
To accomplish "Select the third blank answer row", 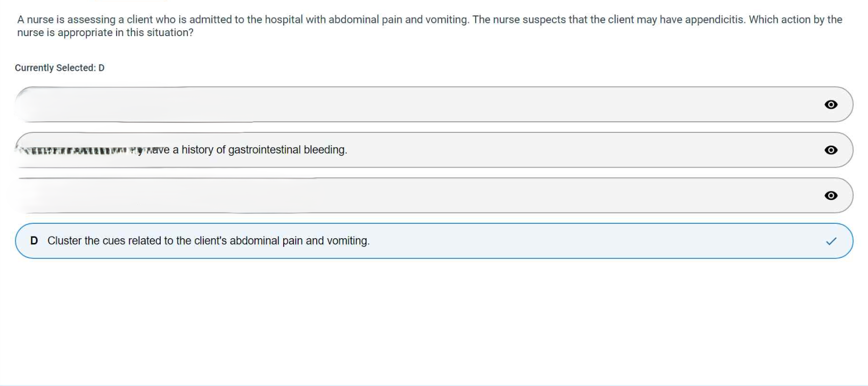I will (373, 196).
